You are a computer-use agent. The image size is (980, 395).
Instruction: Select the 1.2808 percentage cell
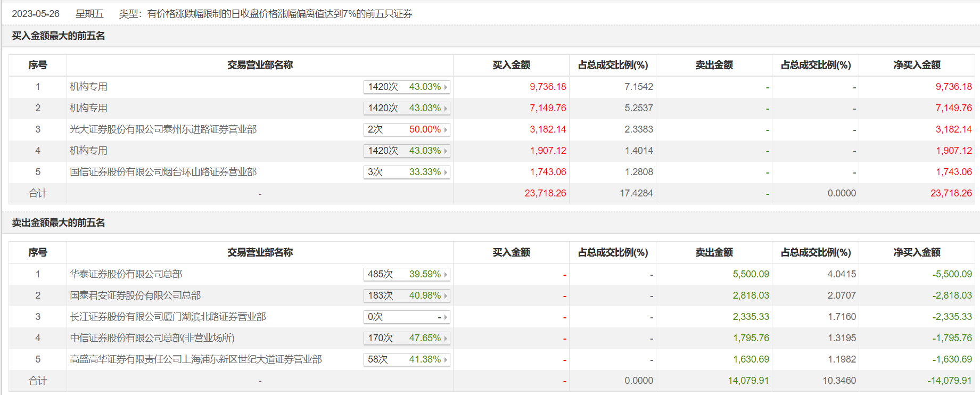(639, 172)
